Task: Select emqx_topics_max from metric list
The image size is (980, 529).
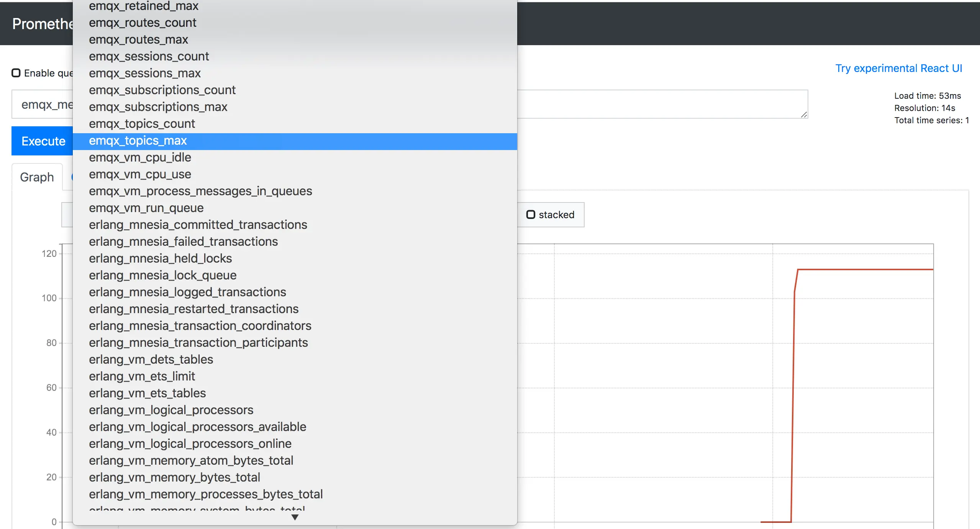Action: click(x=138, y=141)
